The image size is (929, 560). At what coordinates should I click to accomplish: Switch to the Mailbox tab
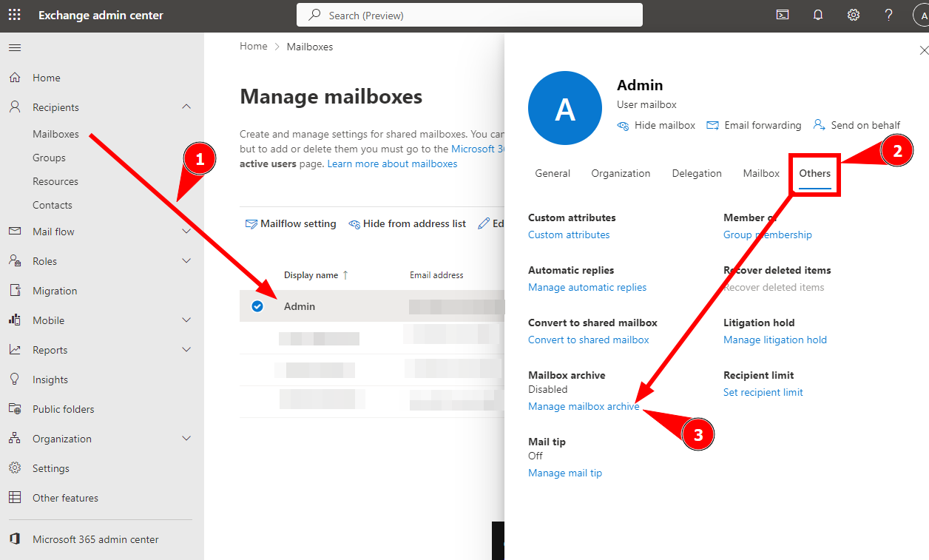coord(761,173)
